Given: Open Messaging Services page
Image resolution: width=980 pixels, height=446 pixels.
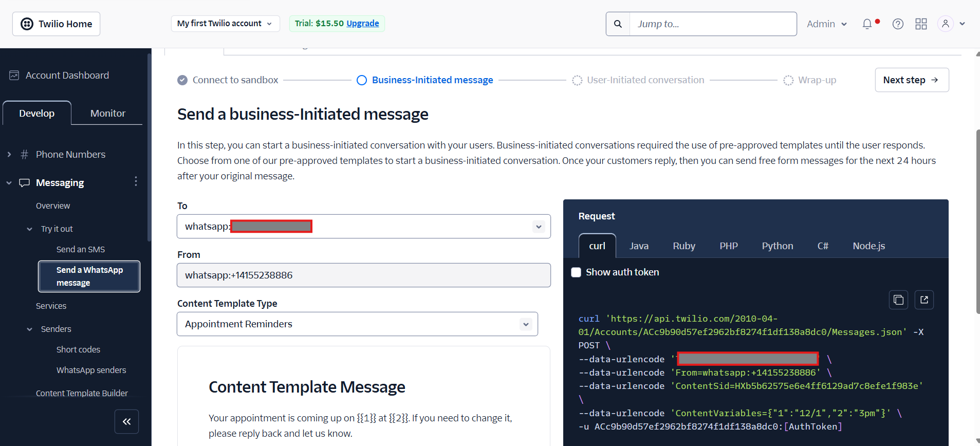Looking at the screenshot, I should coord(51,306).
